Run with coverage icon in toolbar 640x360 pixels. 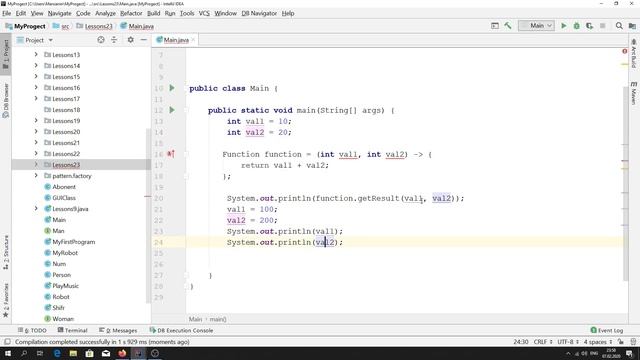(589, 26)
